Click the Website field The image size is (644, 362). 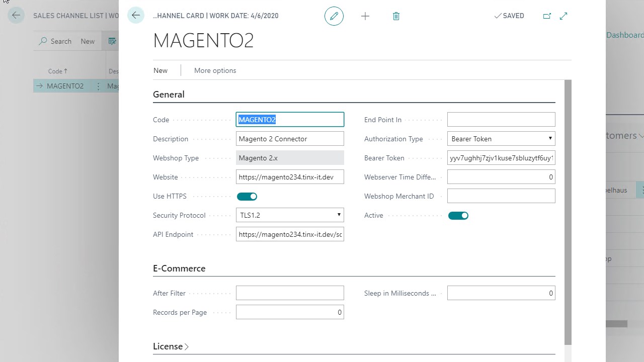[x=290, y=177]
